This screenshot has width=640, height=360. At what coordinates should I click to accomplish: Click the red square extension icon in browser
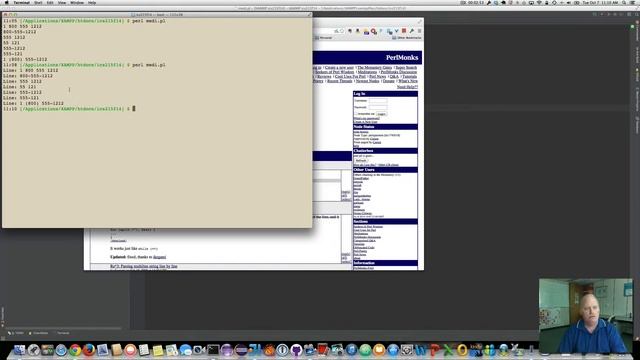(x=404, y=31)
